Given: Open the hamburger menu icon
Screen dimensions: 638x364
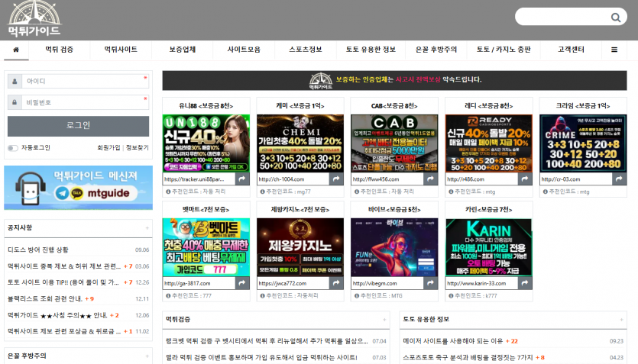Looking at the screenshot, I should 614,50.
